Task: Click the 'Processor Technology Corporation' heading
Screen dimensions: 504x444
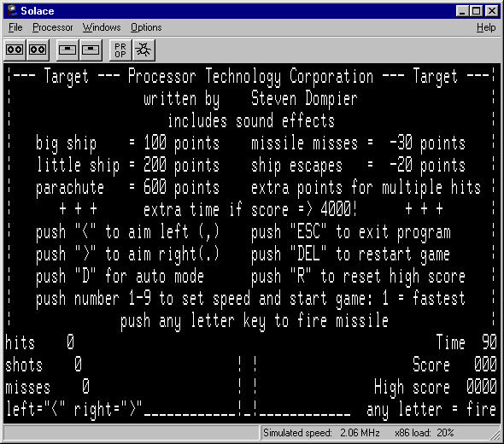Action: pyautogui.click(x=250, y=77)
